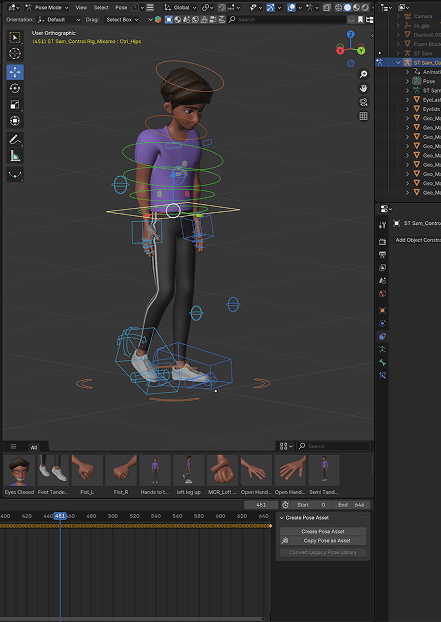441x622 pixels.
Task: Open the Render properties tab
Action: click(382, 242)
